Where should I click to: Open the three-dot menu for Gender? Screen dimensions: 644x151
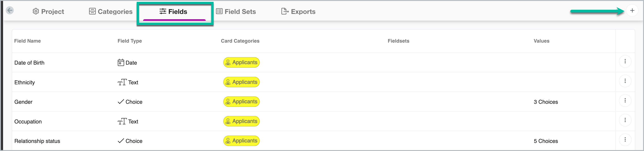click(x=625, y=101)
